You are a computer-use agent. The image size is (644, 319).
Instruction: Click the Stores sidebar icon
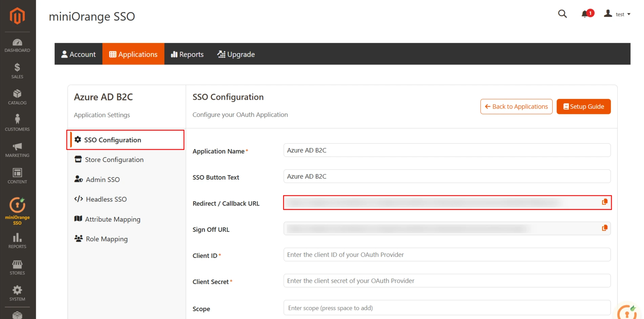click(17, 267)
